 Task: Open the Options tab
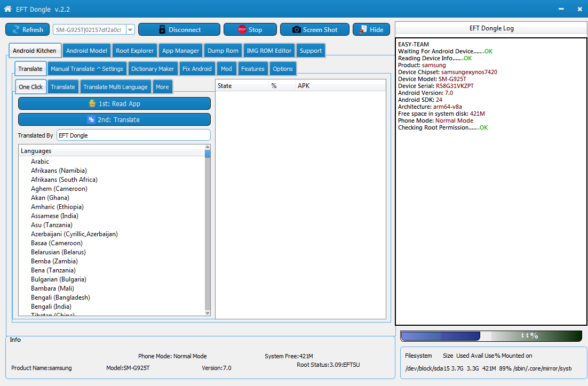[x=283, y=69]
